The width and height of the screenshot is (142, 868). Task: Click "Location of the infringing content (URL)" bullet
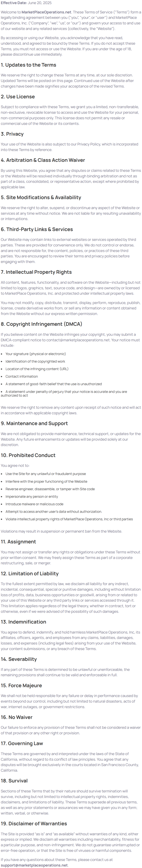[37, 369]
